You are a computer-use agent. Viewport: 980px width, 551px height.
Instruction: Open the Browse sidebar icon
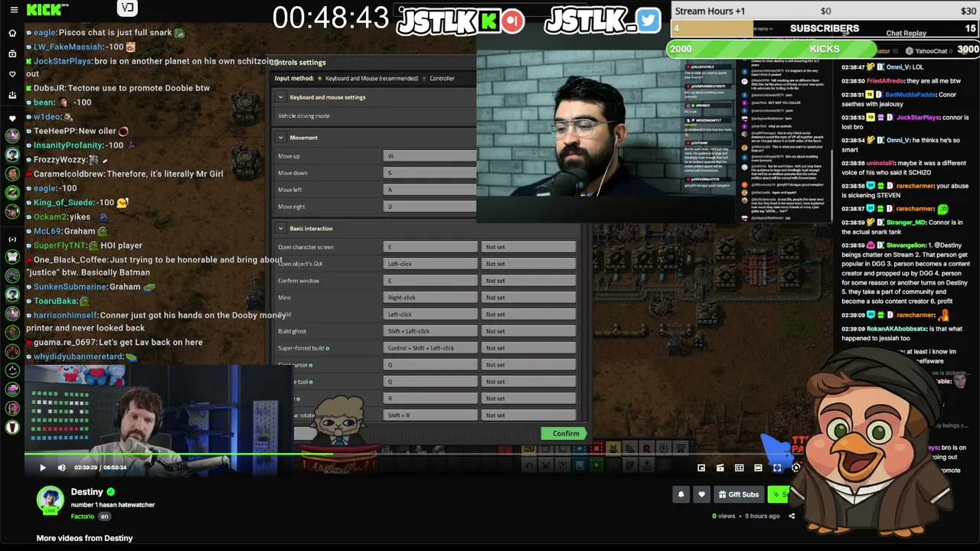(x=12, y=54)
